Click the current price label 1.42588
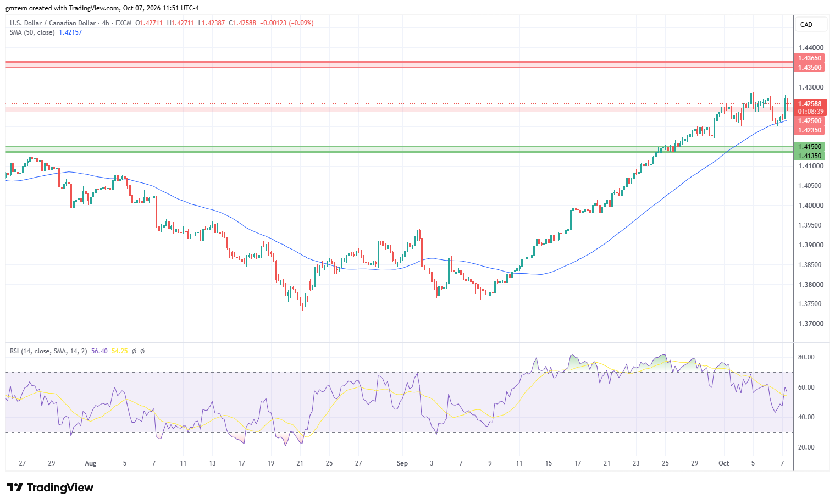Screen dimensions: 835x504 pyautogui.click(x=810, y=104)
